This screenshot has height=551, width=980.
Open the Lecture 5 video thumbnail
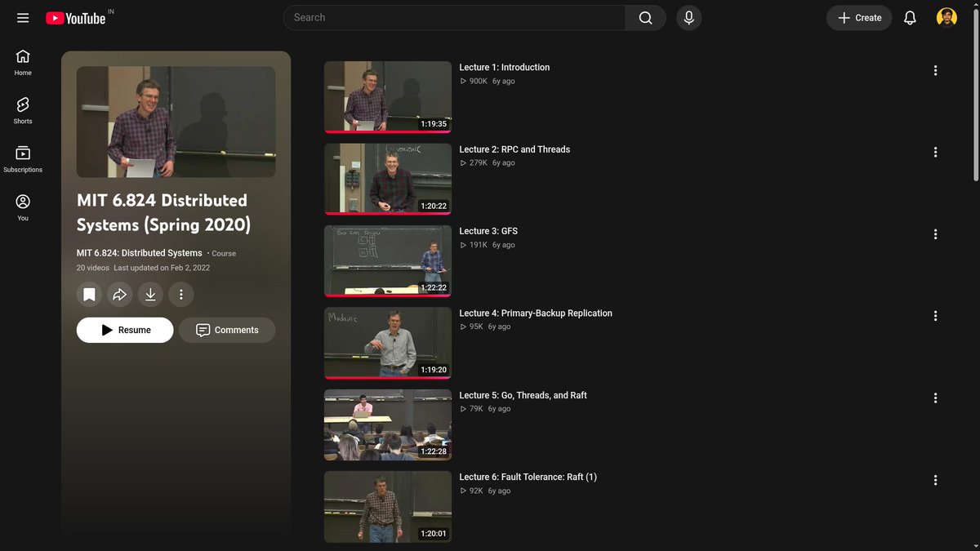click(x=388, y=424)
